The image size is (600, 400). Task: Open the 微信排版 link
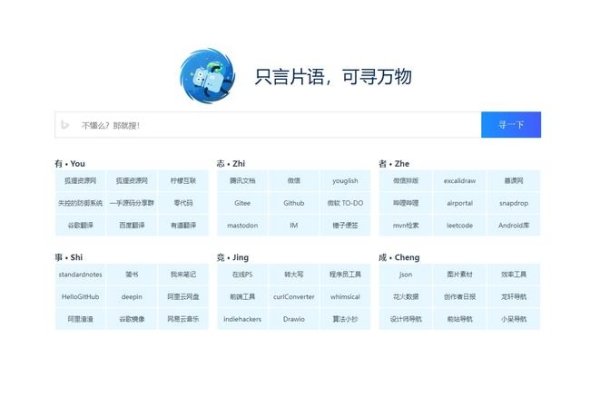pyautogui.click(x=406, y=181)
